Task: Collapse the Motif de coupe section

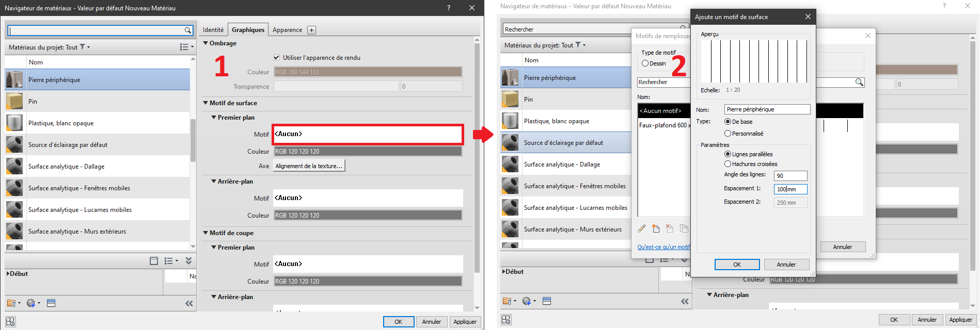Action: tap(206, 233)
